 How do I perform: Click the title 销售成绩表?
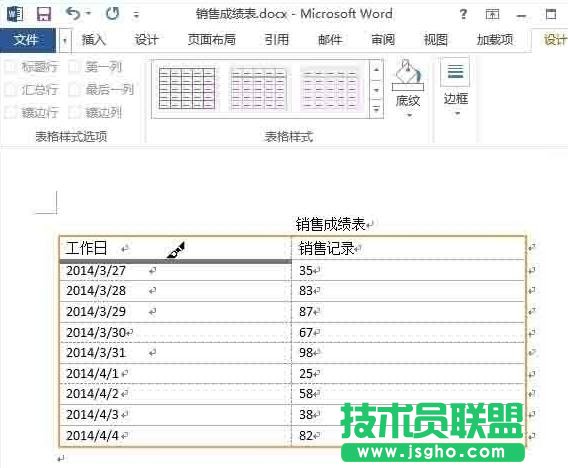pyautogui.click(x=330, y=225)
